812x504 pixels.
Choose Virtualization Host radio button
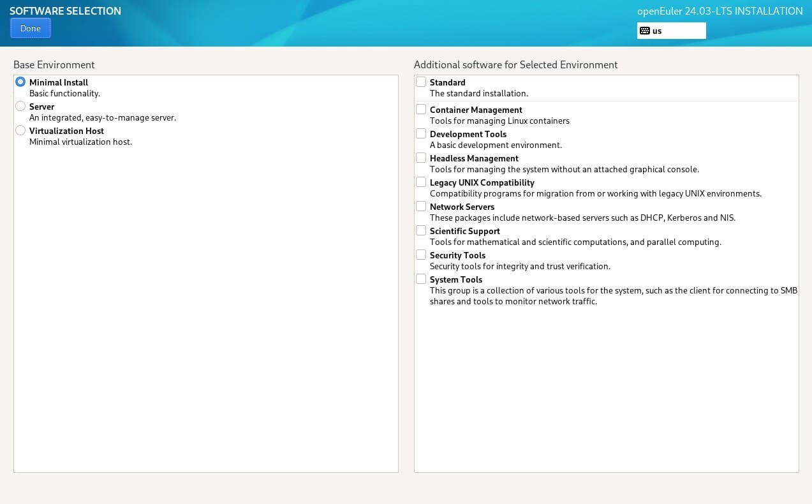20,130
